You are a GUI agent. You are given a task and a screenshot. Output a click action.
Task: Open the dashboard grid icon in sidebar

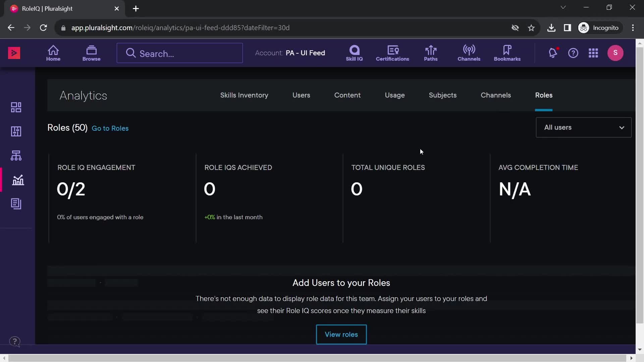[x=16, y=107]
